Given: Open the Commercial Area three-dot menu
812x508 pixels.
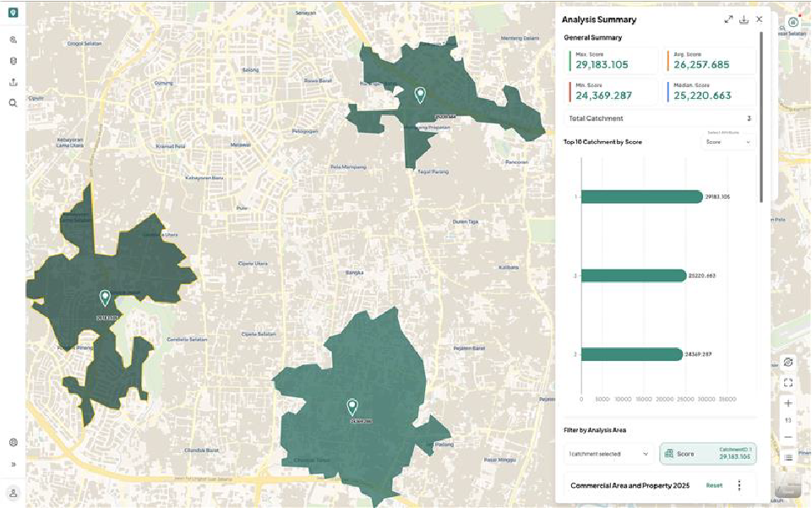Looking at the screenshot, I should 739,485.
